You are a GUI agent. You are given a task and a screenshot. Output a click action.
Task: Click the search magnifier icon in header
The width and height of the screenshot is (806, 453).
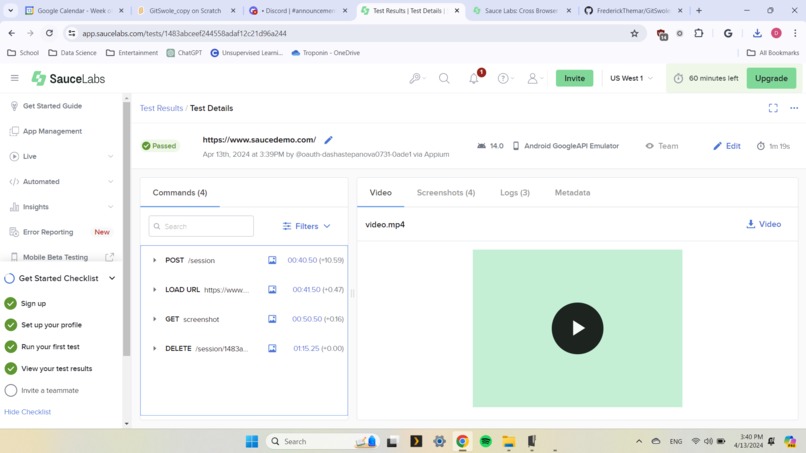(444, 78)
